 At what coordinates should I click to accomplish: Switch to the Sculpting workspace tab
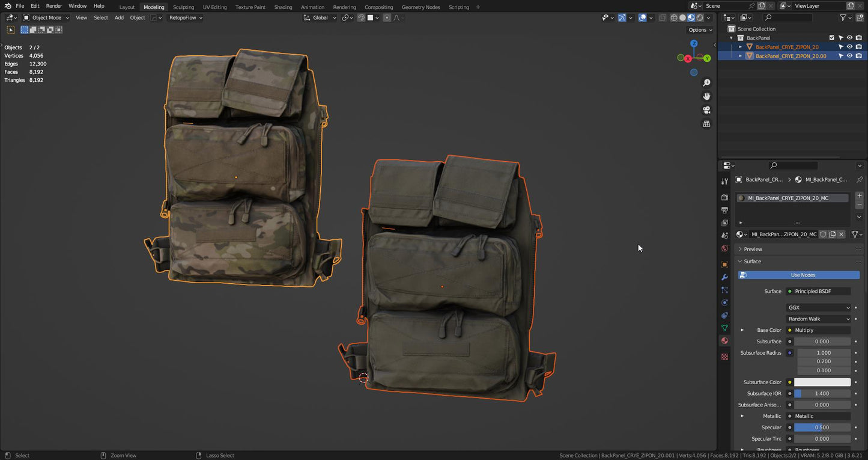click(183, 7)
